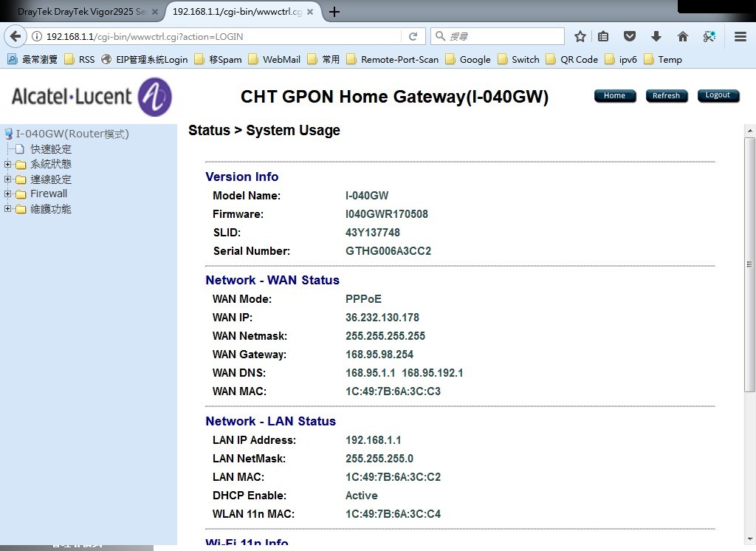Open the bookmarks list icon
Screen dimensions: 756x551
point(603,36)
